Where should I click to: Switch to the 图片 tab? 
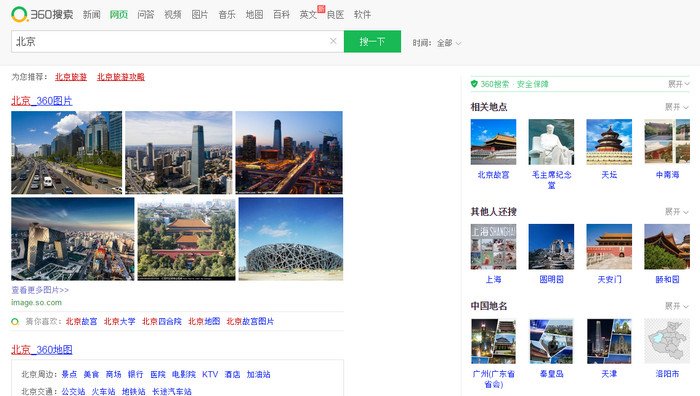click(x=200, y=15)
